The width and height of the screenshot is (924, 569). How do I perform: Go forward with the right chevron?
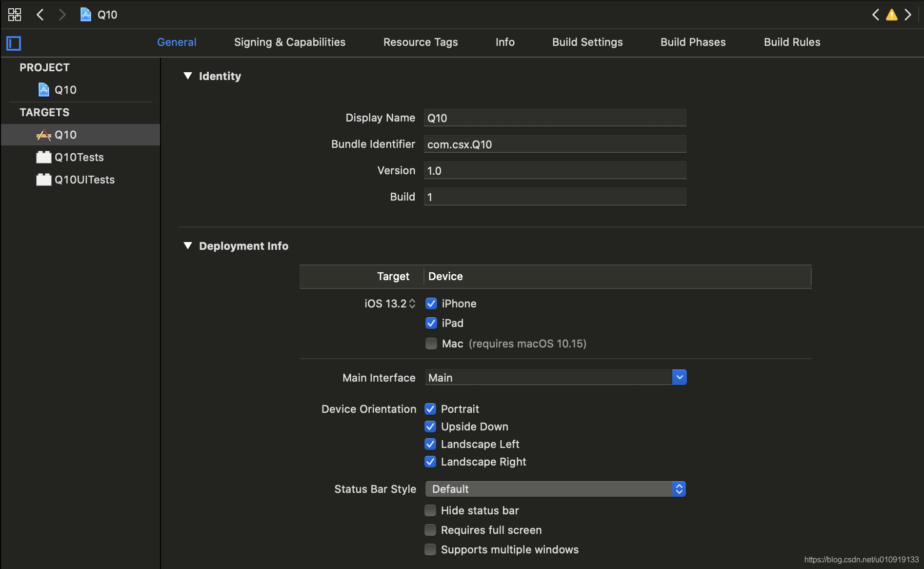[x=62, y=15]
